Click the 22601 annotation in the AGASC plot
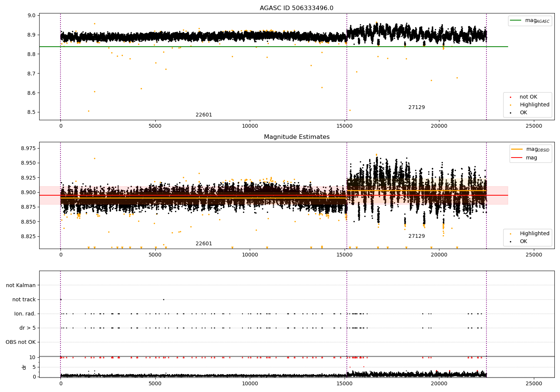 (204, 115)
